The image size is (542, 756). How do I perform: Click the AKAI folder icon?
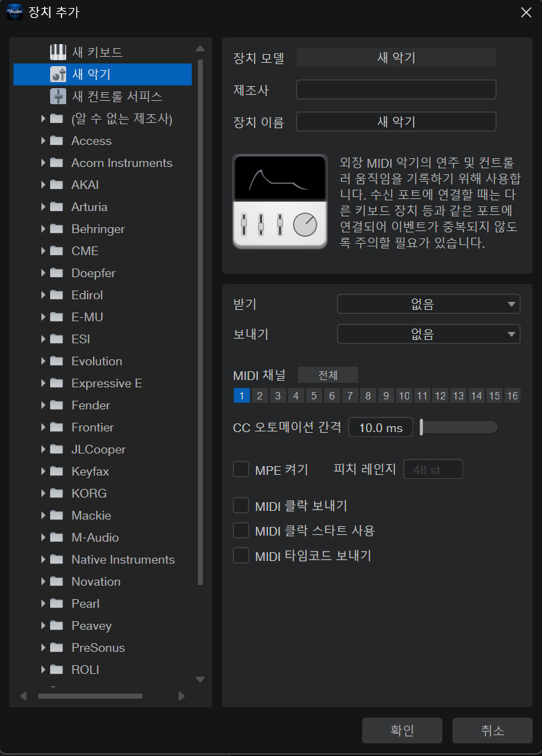[57, 185]
